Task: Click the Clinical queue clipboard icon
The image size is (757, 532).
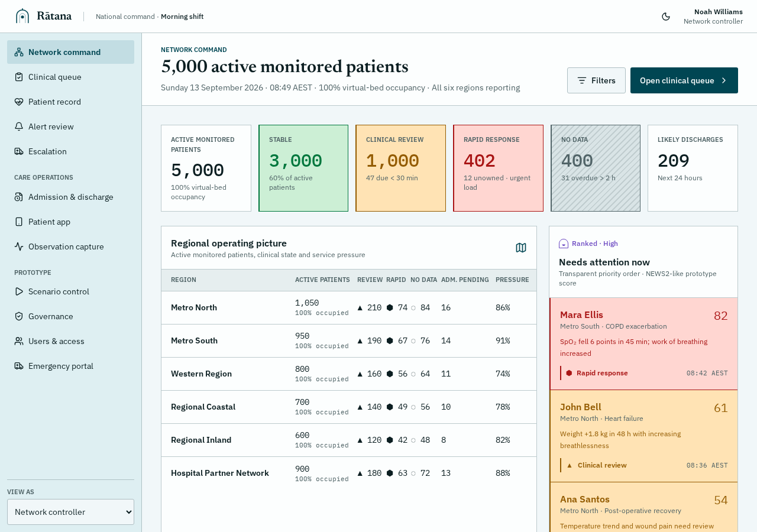Action: [x=19, y=77]
